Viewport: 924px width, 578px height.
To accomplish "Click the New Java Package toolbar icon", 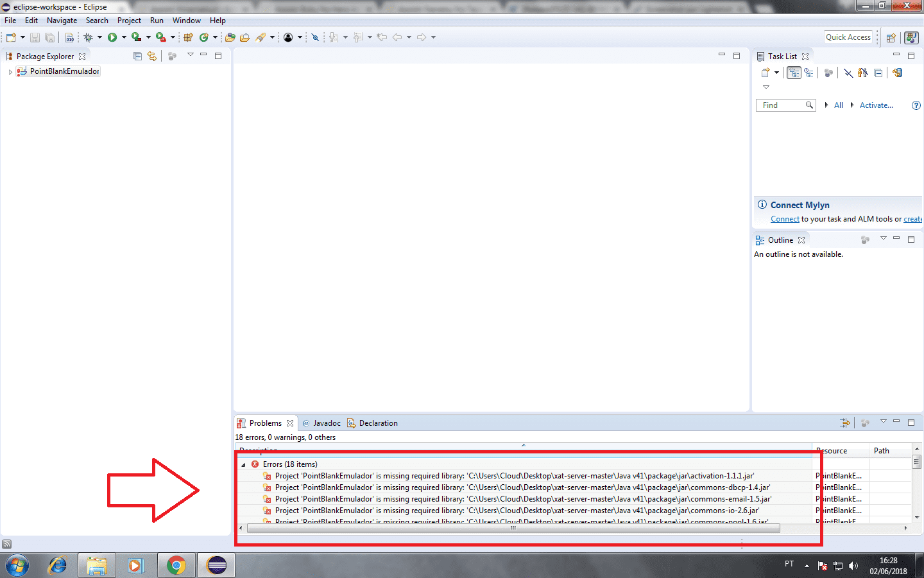I will 188,37.
